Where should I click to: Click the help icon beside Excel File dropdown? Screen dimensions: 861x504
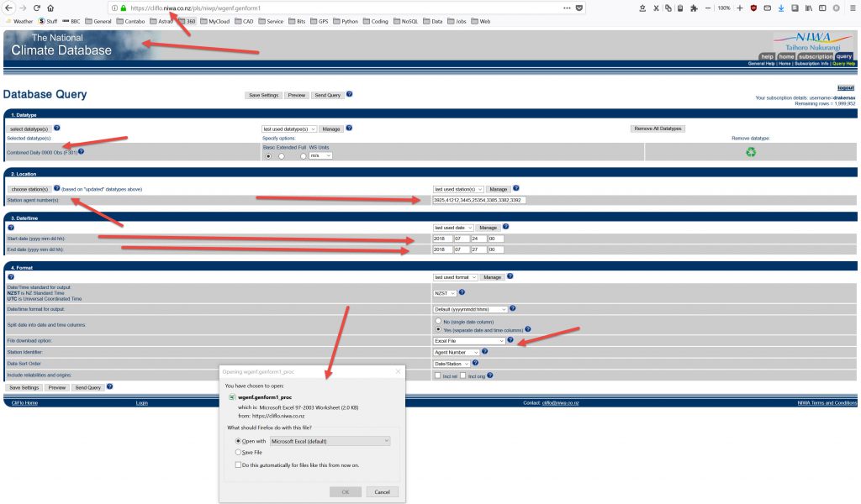pyautogui.click(x=510, y=340)
